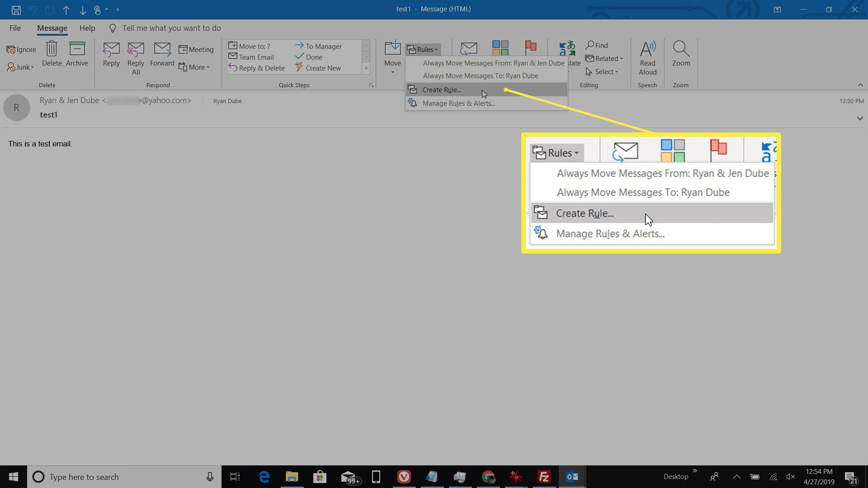Archive the message
This screenshot has height=488, width=868.
click(77, 54)
